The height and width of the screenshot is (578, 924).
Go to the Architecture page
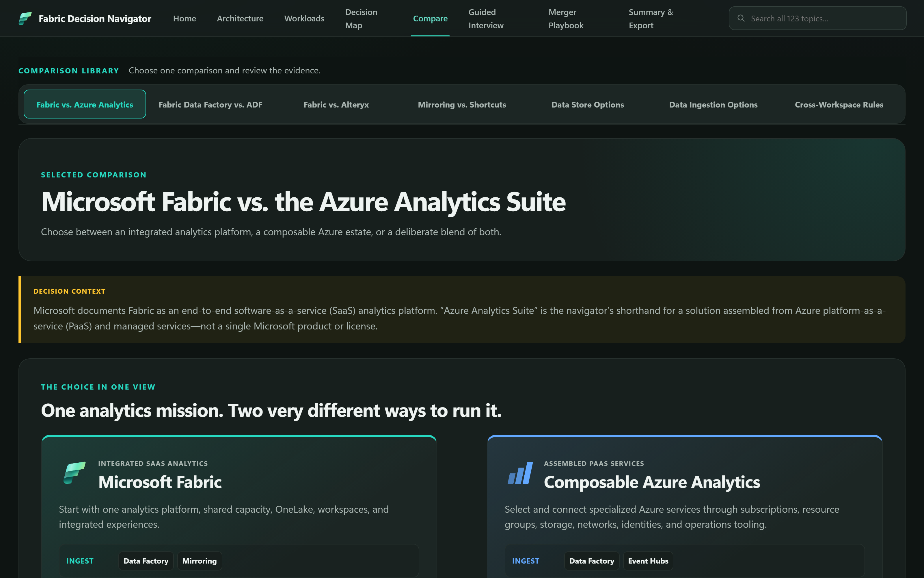tap(240, 18)
